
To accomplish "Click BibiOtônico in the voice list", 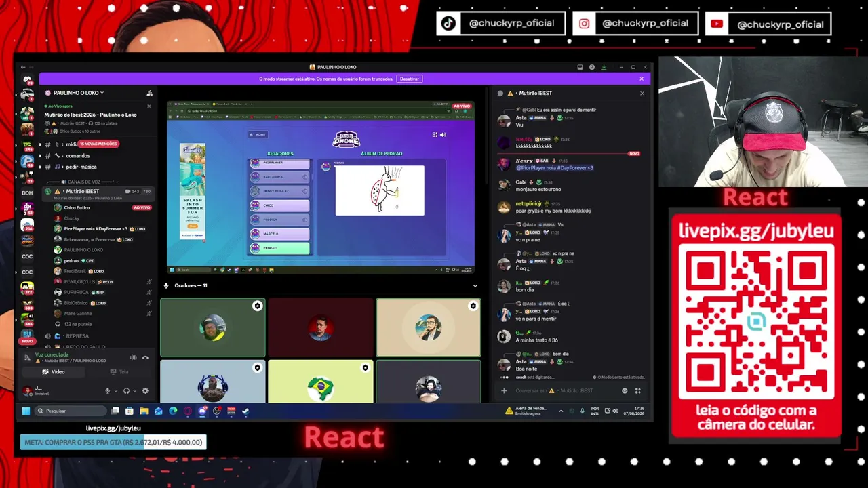I will [x=76, y=303].
